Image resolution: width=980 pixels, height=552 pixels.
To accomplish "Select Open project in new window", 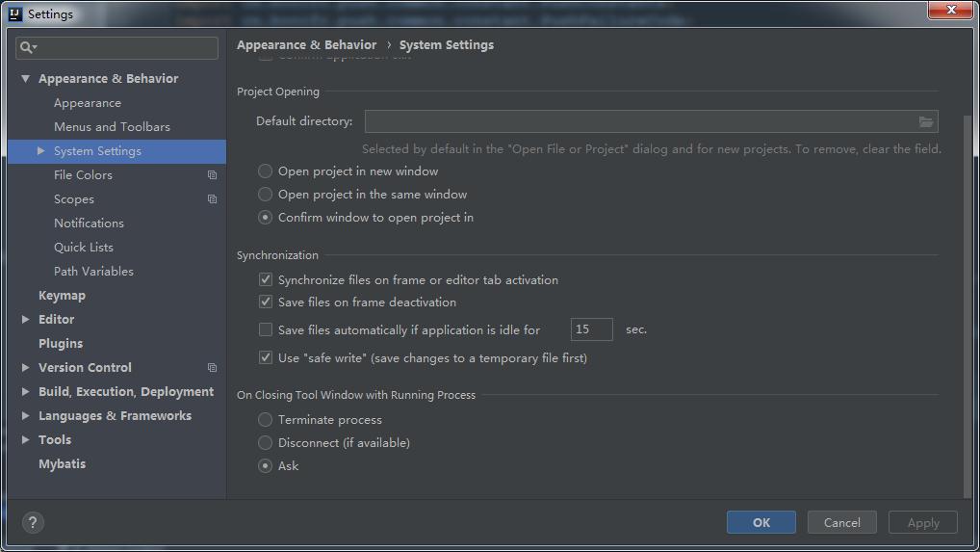I will tap(266, 171).
